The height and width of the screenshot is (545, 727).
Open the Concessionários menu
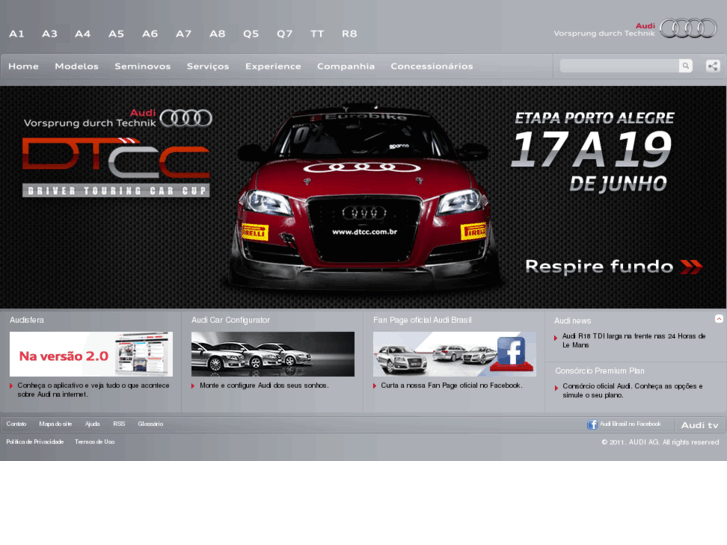[x=432, y=66]
